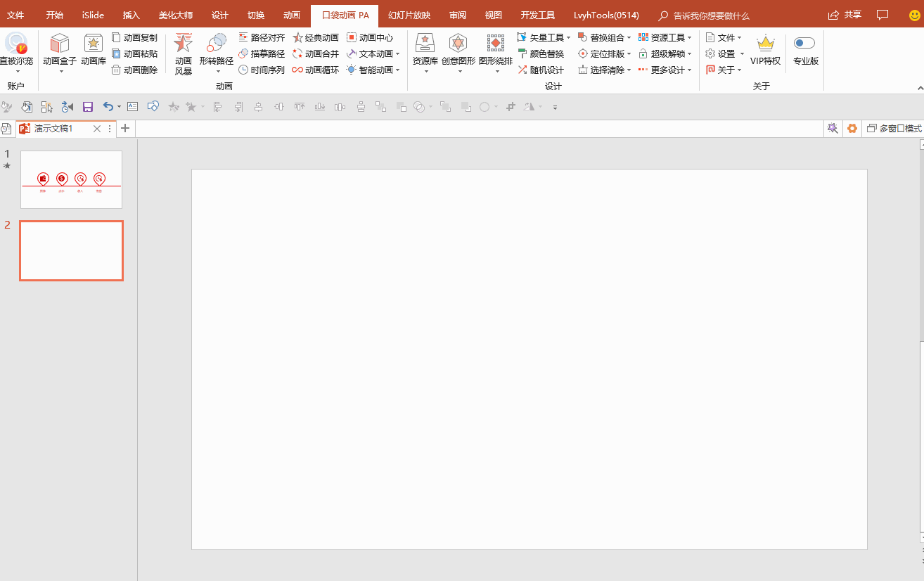
Task: Toggle 多窗口模式 multi-window mode
Action: (x=894, y=129)
